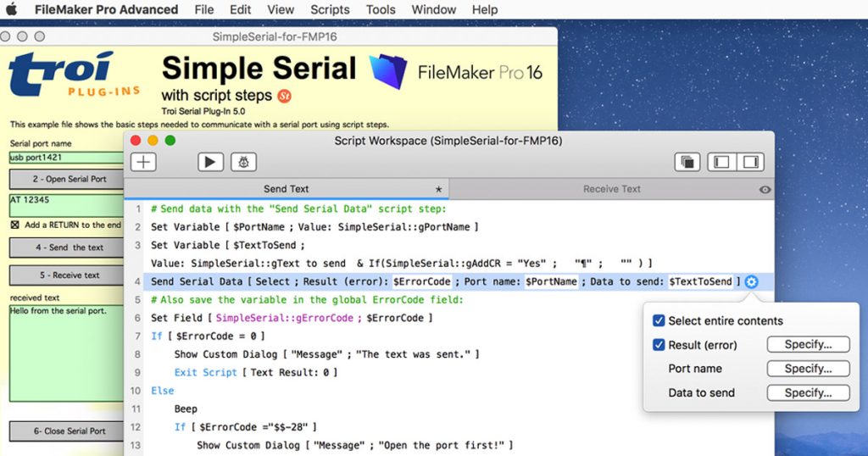The width and height of the screenshot is (868, 456).
Task: Select script line 2 Set Variable $PortName
Action: pos(314,227)
